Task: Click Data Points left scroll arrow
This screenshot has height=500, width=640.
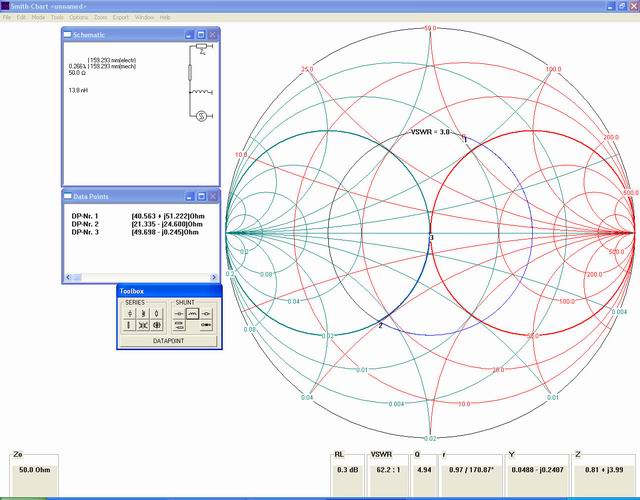Action: click(68, 278)
